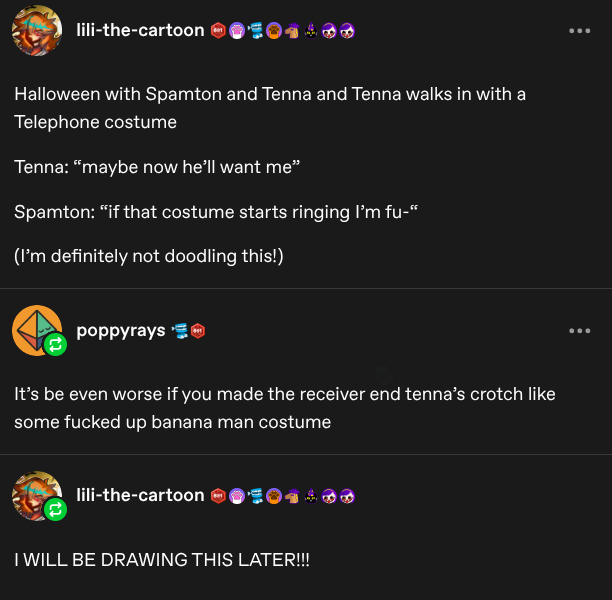
Task: Open poppyrays reblog three-dot menu
Action: tap(579, 331)
